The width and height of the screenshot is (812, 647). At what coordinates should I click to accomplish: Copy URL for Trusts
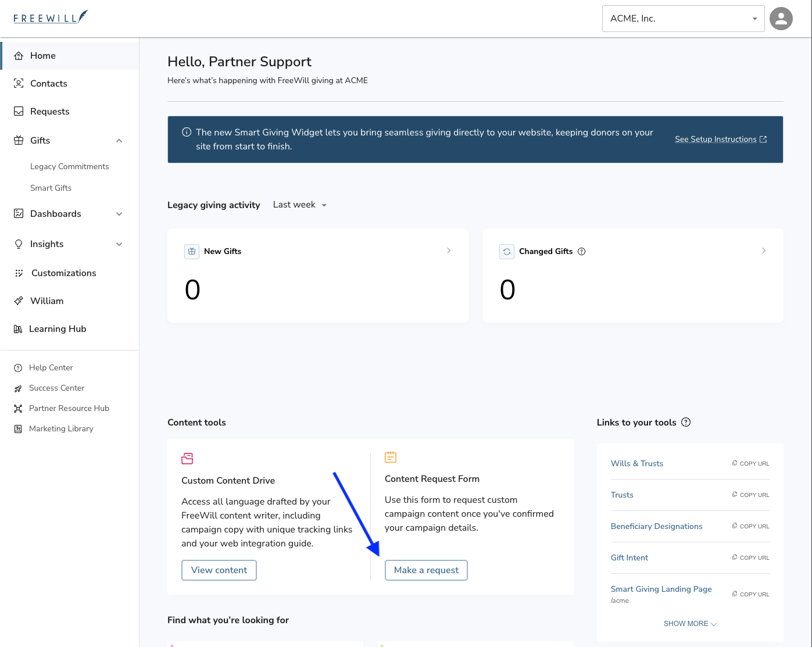click(x=750, y=495)
